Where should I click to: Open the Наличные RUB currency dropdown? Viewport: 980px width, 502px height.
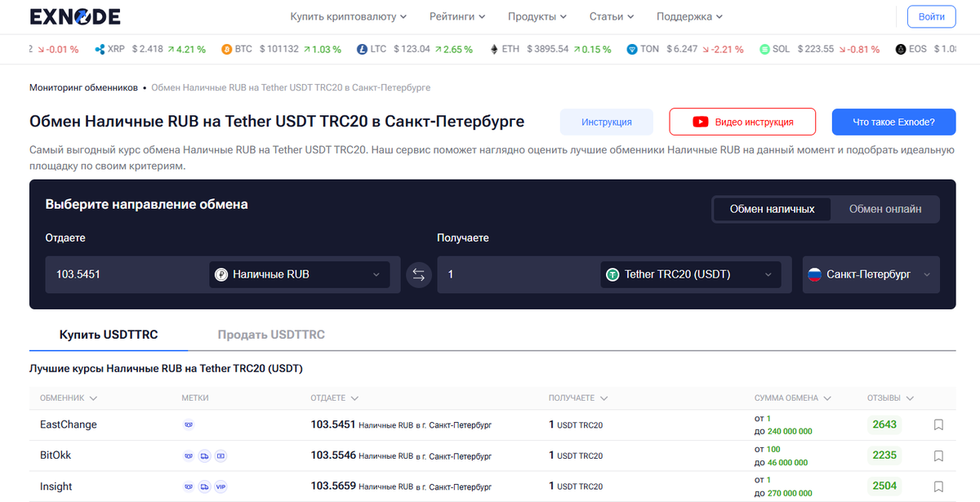299,274
